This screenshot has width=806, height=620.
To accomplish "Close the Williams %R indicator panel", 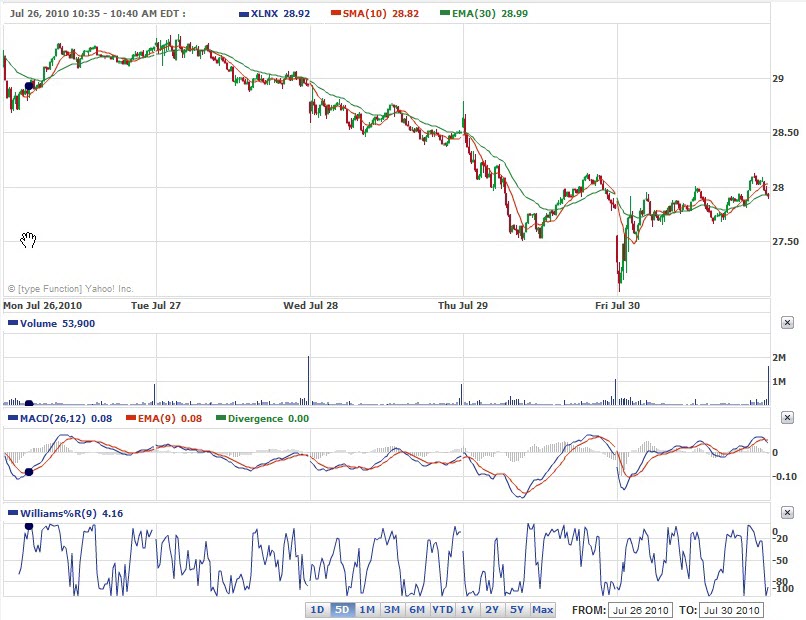I will point(787,513).
